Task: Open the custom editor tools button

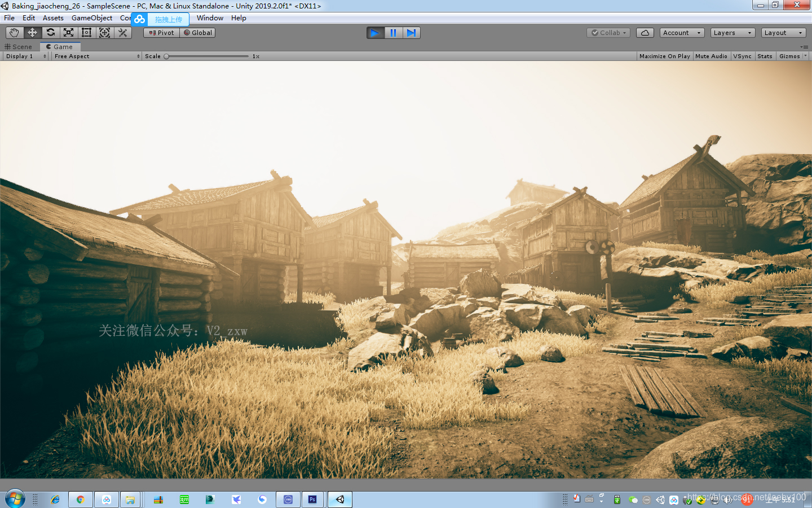Action: (x=122, y=33)
